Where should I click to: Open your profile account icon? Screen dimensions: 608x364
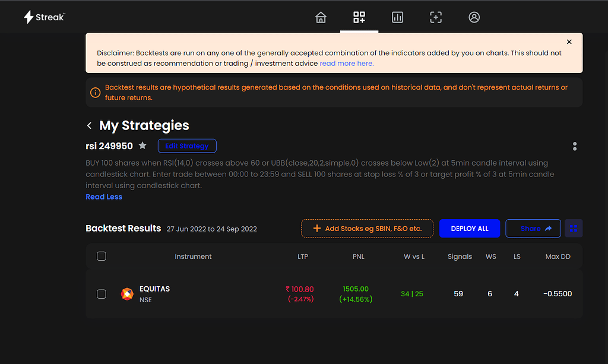tap(474, 17)
